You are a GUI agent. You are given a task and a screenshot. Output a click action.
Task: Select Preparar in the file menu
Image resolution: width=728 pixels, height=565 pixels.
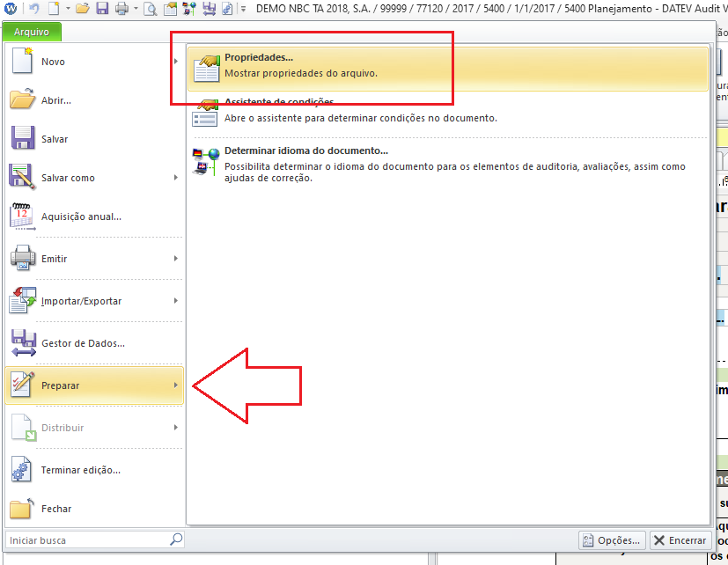(x=94, y=385)
